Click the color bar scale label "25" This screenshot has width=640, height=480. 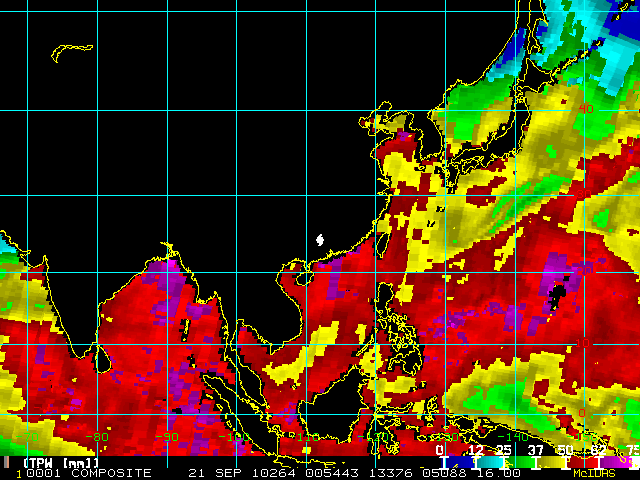pos(503,450)
